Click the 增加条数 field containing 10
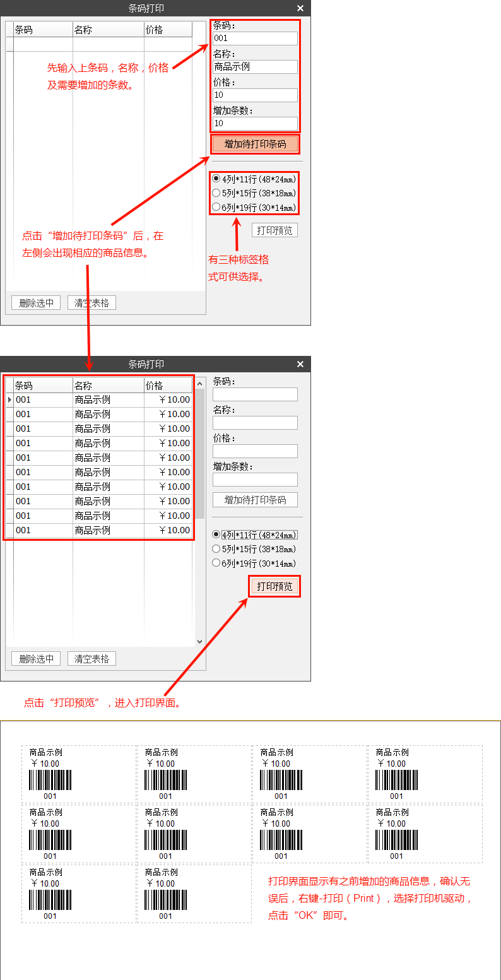The image size is (501, 980). (255, 124)
